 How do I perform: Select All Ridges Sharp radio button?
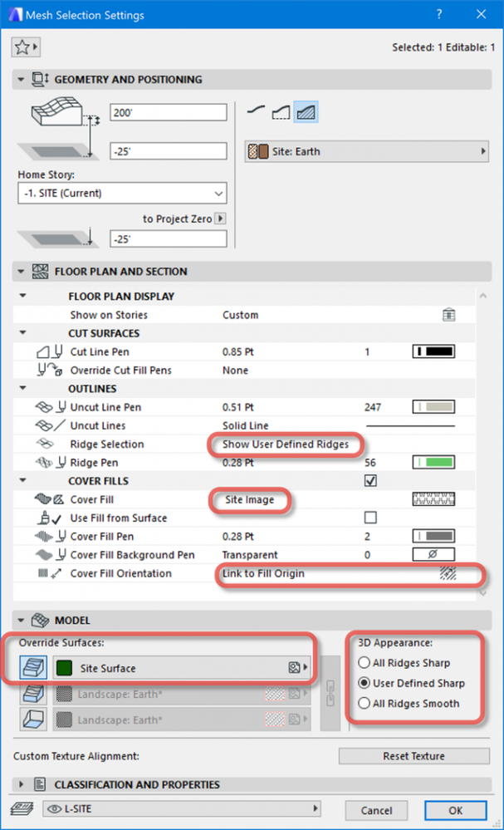[x=364, y=662]
